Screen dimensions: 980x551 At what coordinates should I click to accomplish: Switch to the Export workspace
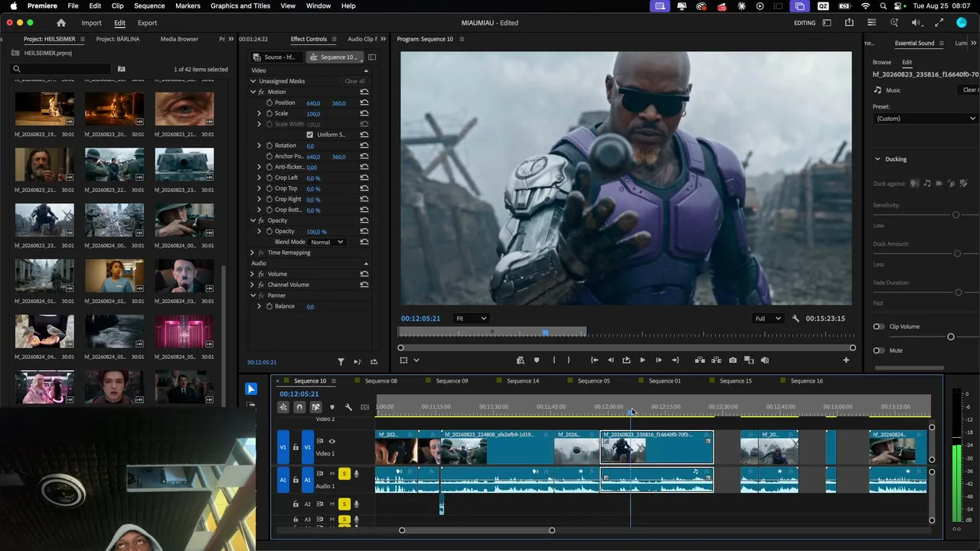click(147, 23)
